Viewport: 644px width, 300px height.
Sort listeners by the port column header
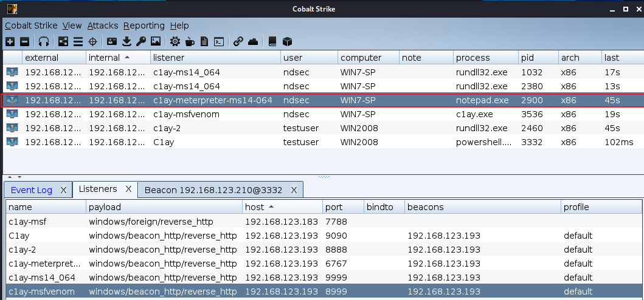343,207
